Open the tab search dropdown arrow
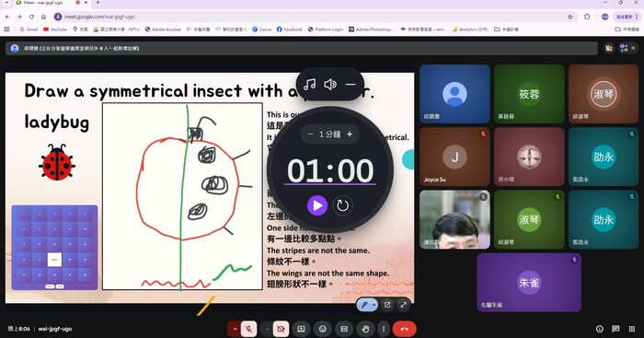The image size is (644, 338). coord(6,3)
